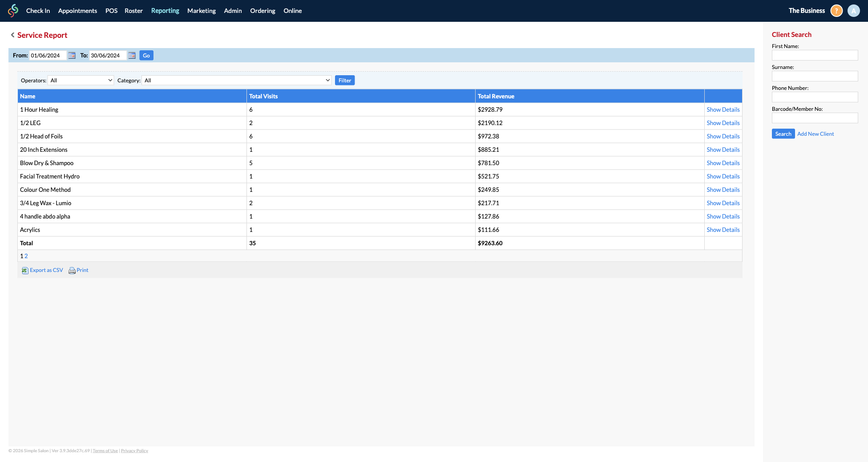Click the Print printer icon

click(72, 271)
